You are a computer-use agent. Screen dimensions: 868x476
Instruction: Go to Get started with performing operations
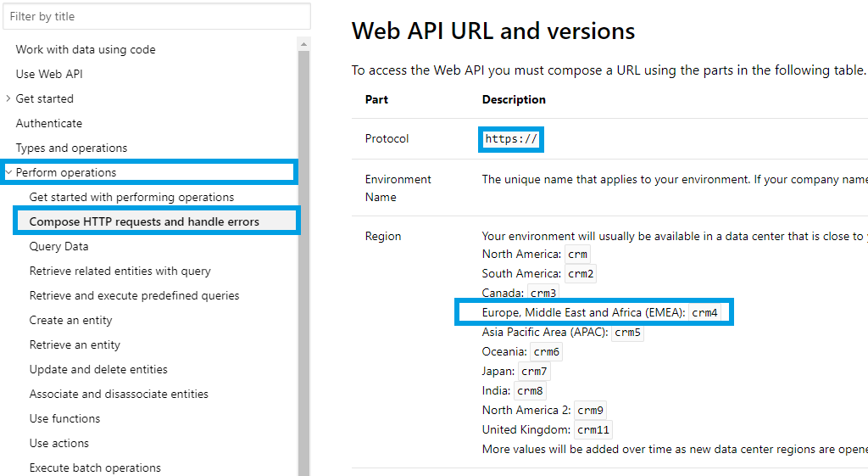pos(131,197)
